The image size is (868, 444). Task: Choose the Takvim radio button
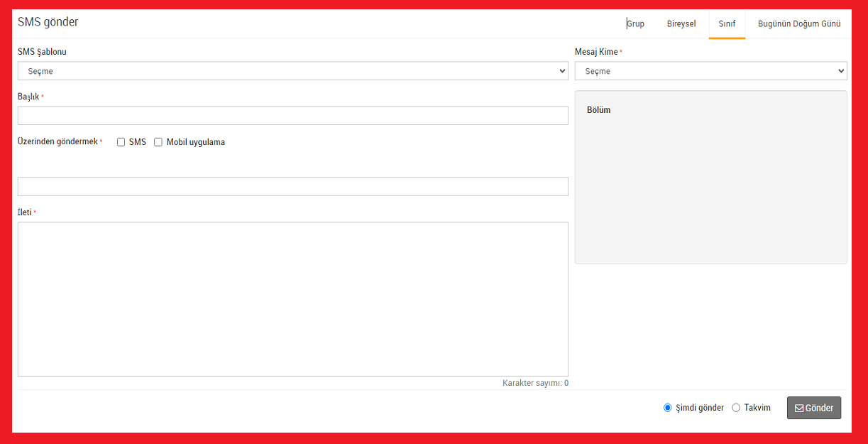tap(736, 408)
